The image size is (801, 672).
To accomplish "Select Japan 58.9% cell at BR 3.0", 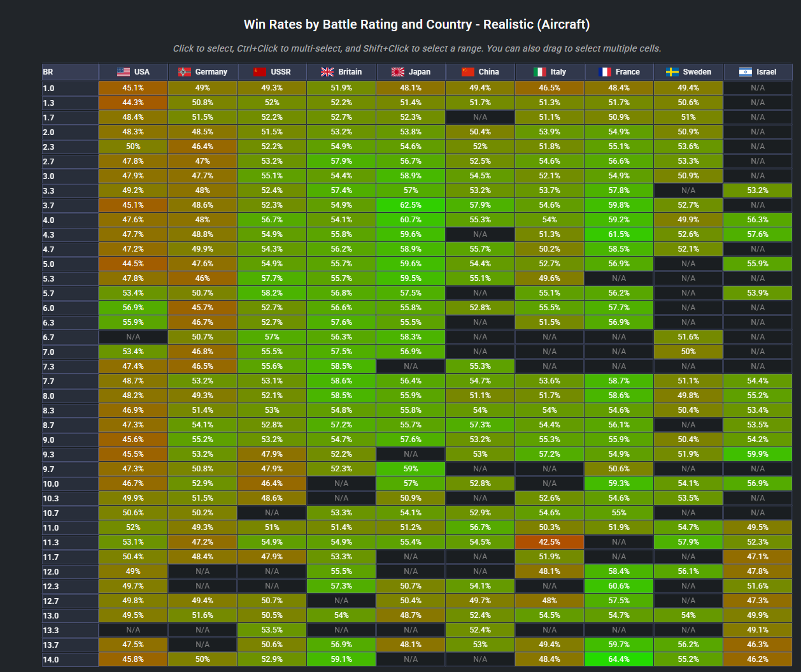I will 411,176.
